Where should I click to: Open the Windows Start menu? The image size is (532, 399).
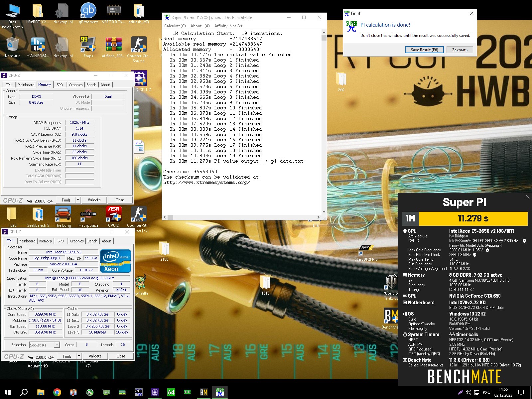pyautogui.click(x=8, y=392)
